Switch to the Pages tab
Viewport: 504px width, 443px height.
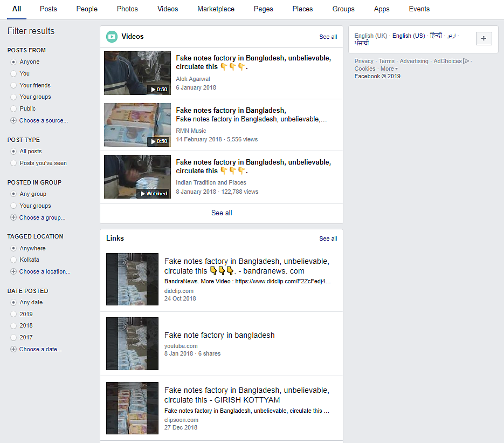click(263, 9)
